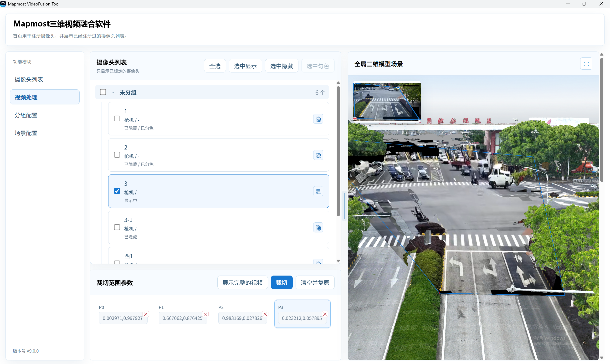The height and width of the screenshot is (364, 610).
Task: Remove the P2 crop point coordinates
Action: (265, 314)
